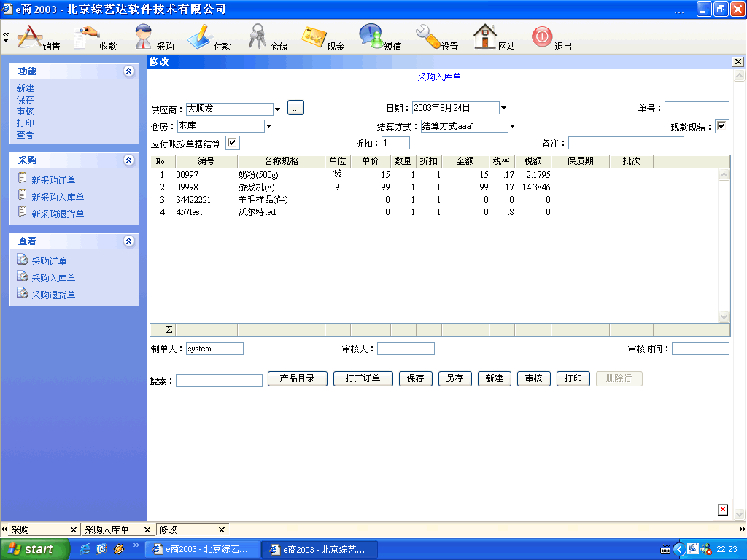Open the 日期 date dropdown
The width and height of the screenshot is (747, 560).
coord(503,109)
